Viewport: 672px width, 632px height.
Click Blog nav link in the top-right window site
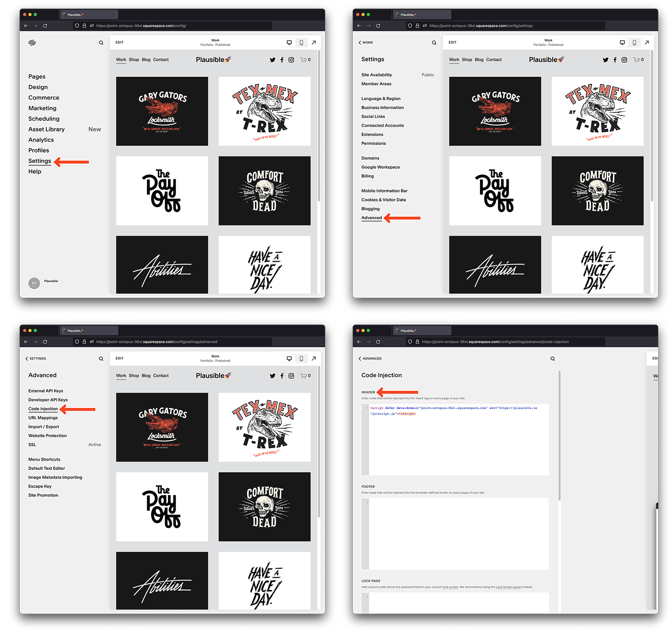point(479,60)
